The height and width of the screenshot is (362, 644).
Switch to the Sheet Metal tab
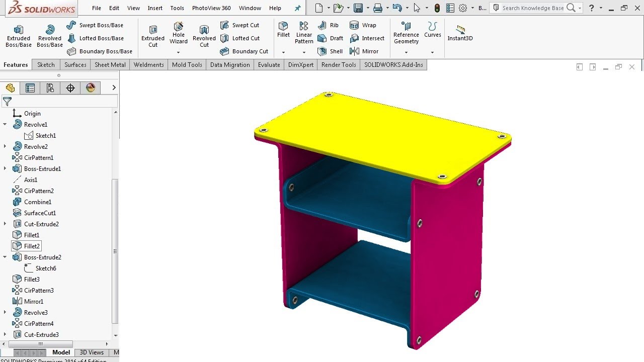point(110,65)
